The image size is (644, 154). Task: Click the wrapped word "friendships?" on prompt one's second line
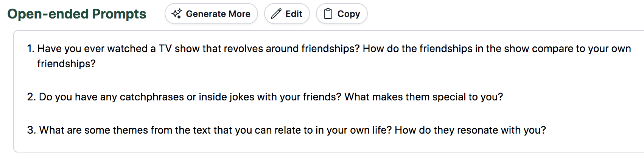(x=66, y=64)
